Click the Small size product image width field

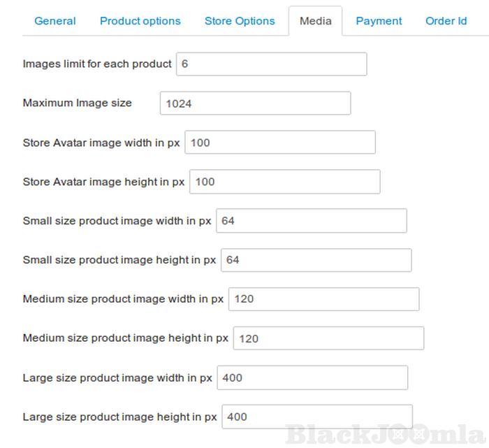coord(311,221)
